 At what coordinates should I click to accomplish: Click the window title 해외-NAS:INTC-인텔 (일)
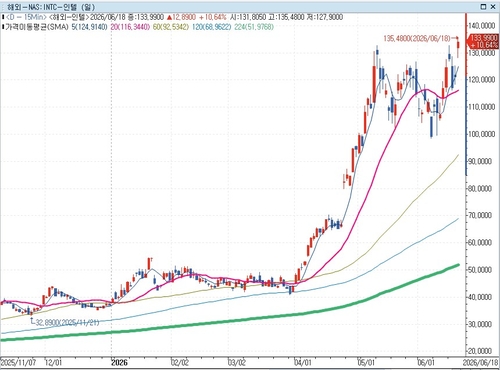pos(51,7)
